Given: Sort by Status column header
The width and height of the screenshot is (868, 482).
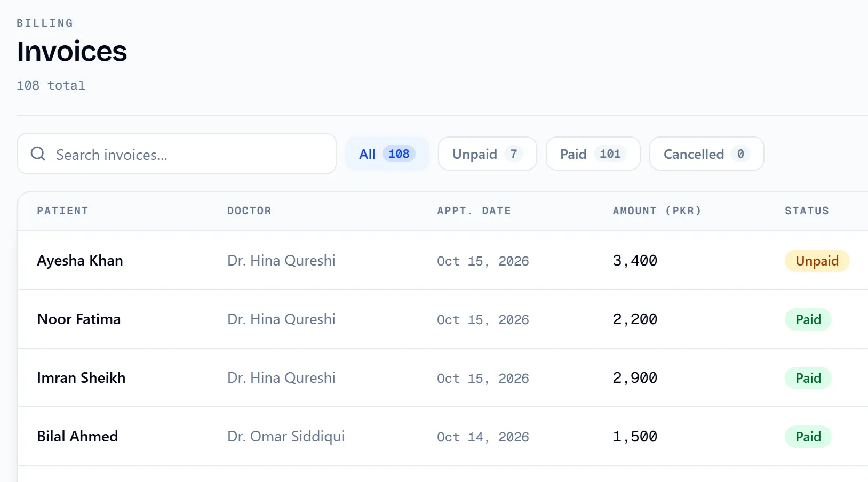Looking at the screenshot, I should pos(807,211).
